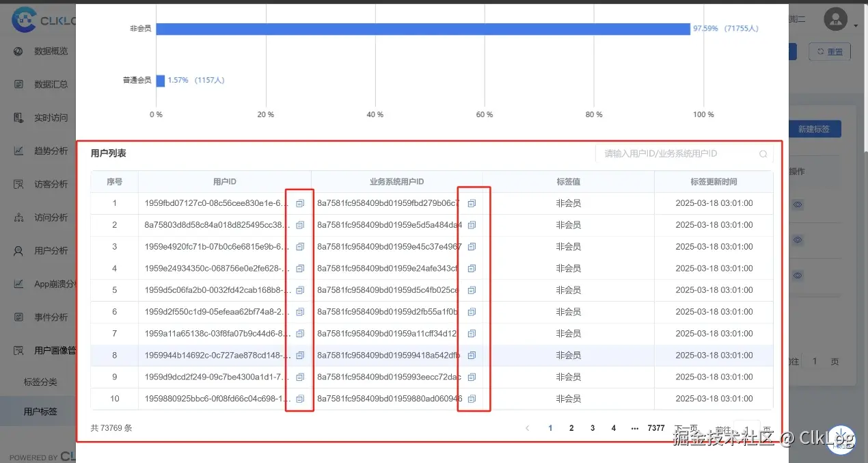Viewport: 868px width, 463px height.
Task: Copy user ID in row 3
Action: coord(300,247)
